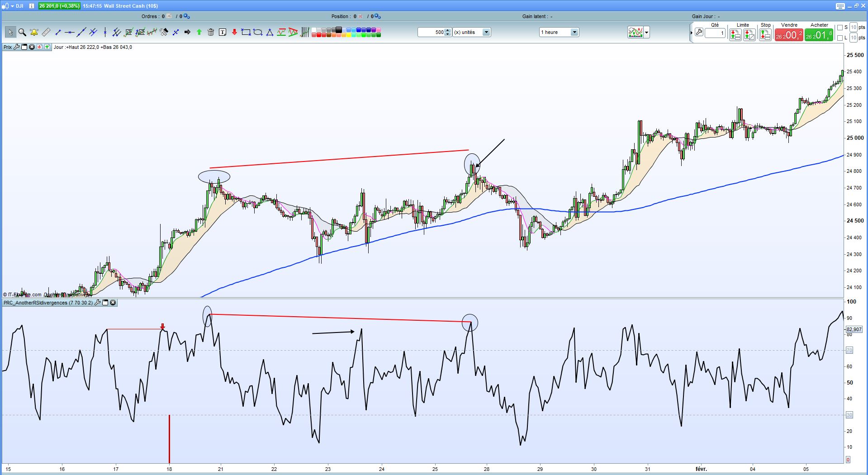Decrease the 500 units stepper
This screenshot has height=475, width=868.
[x=447, y=34]
